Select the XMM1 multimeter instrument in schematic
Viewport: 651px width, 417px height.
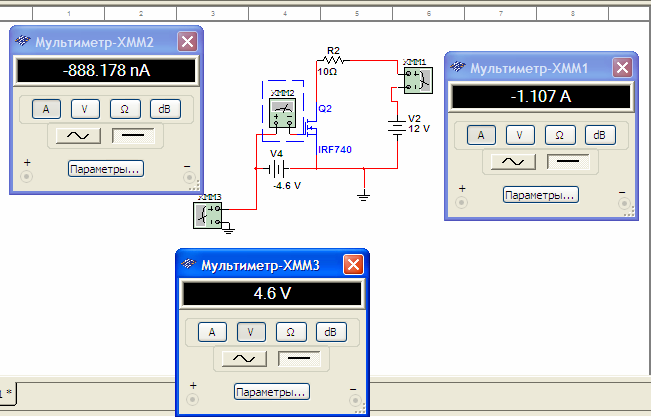418,80
